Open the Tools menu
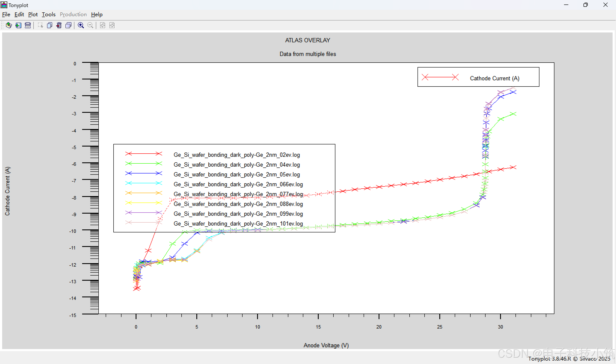 point(49,15)
